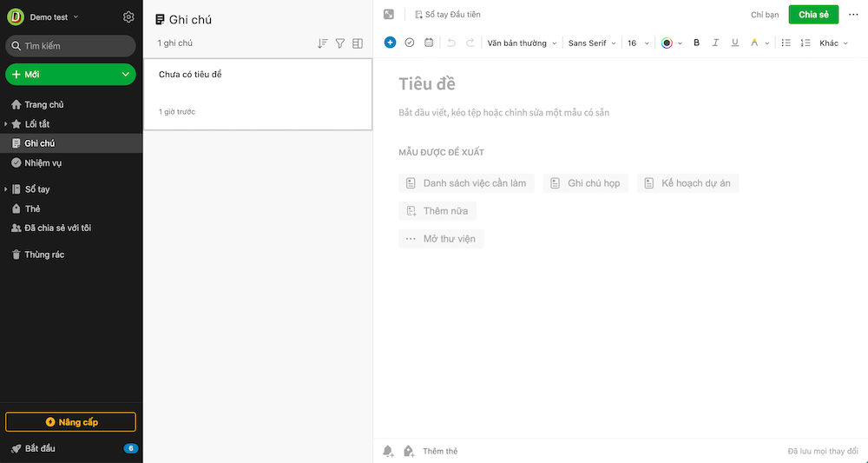Click the font color circle swatch
The height and width of the screenshot is (463, 868).
[667, 43]
